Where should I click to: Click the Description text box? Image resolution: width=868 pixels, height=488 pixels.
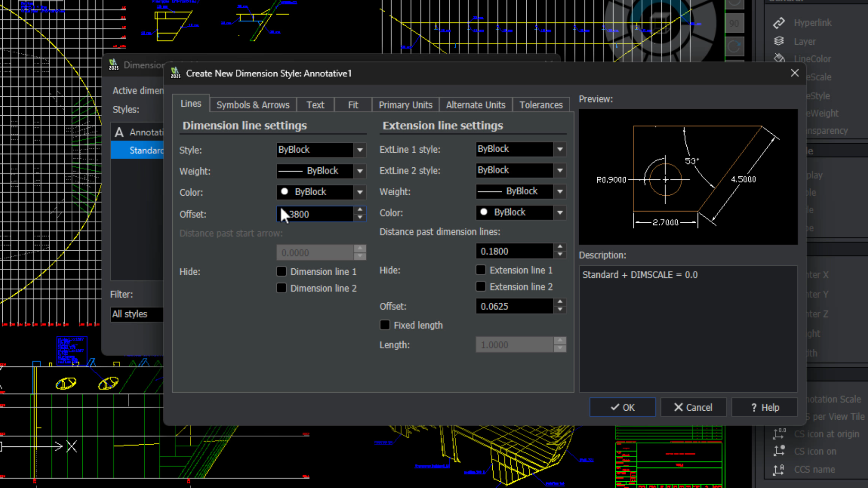(688, 328)
